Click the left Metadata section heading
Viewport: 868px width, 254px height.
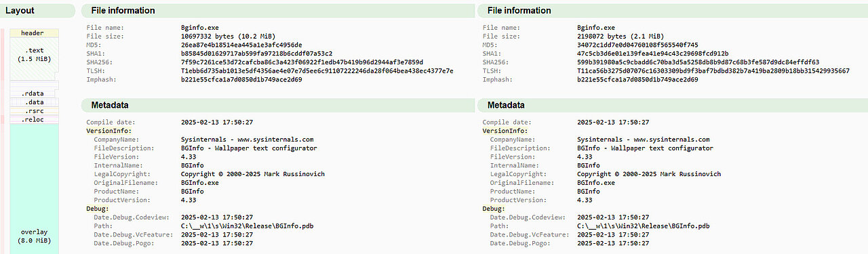[x=110, y=105]
